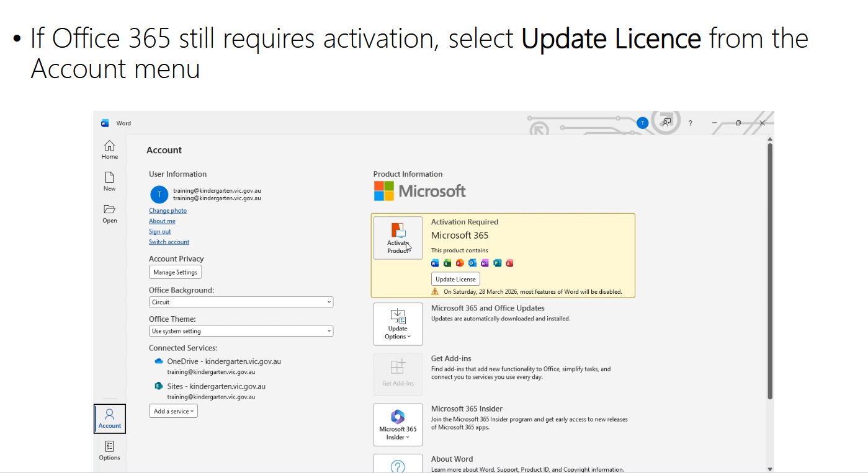Open Word Options in the sidebar
868x473 pixels.
110,451
